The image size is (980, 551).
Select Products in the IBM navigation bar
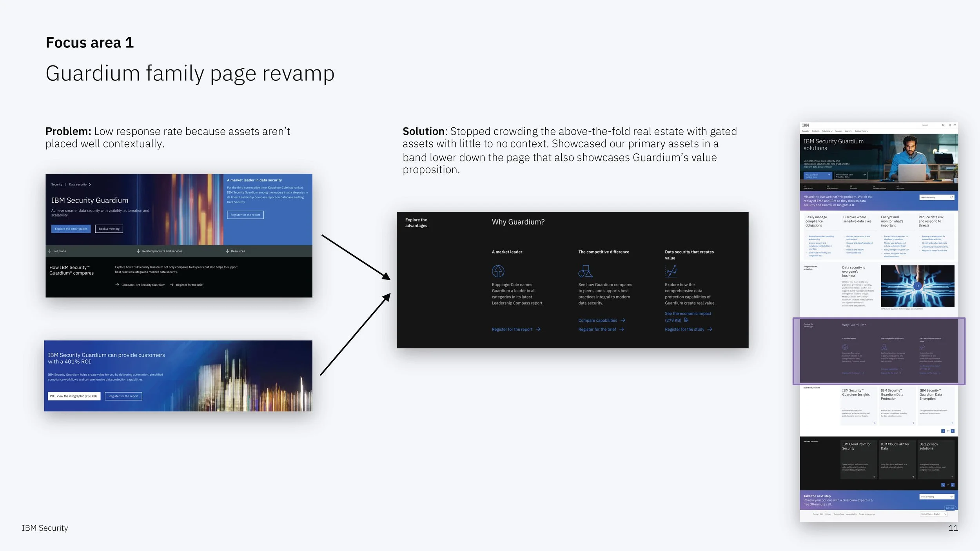pyautogui.click(x=816, y=131)
